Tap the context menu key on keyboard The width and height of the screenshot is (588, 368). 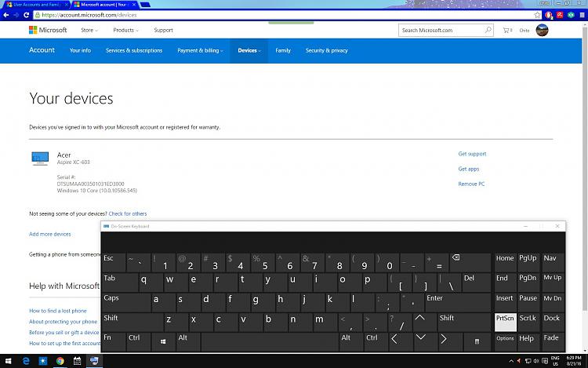(x=477, y=342)
